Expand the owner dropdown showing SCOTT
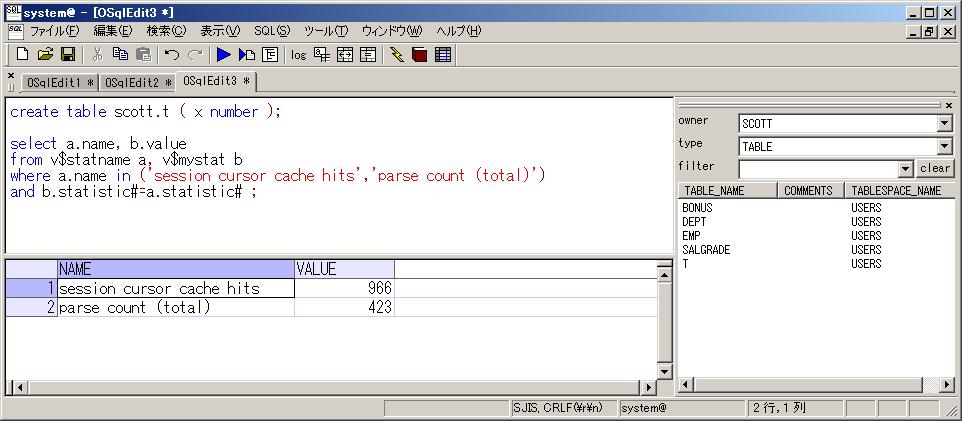The width and height of the screenshot is (962, 421). pyautogui.click(x=944, y=124)
